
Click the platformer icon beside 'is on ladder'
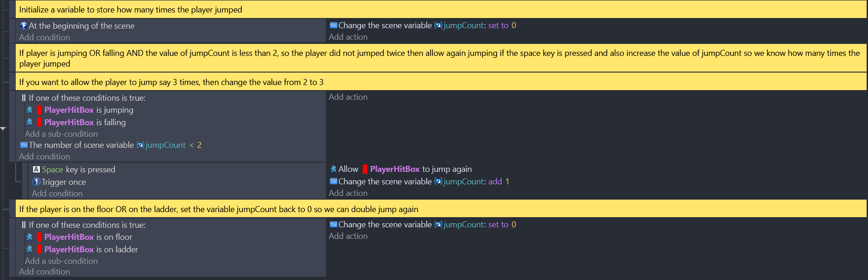pos(30,249)
